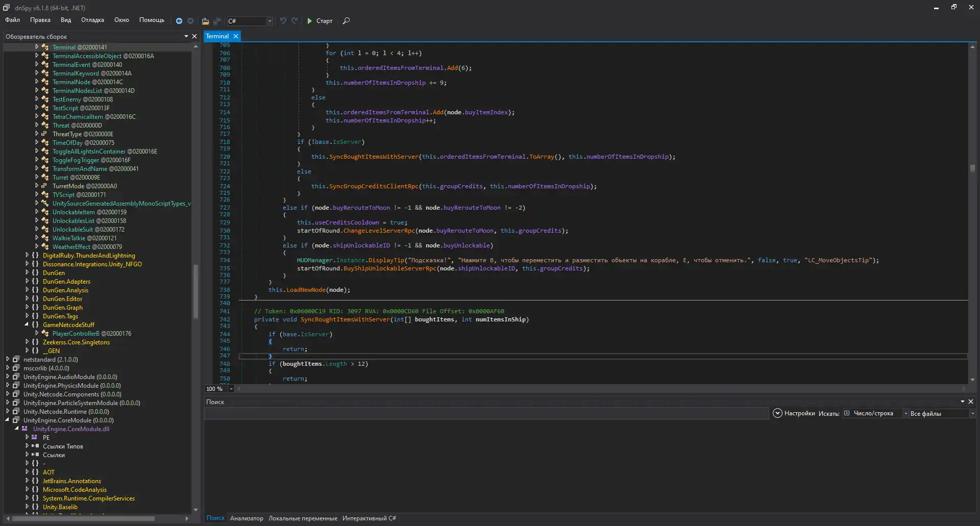Expand the DunGen.Adapters namespace node
This screenshot has height=526, width=980.
point(27,282)
